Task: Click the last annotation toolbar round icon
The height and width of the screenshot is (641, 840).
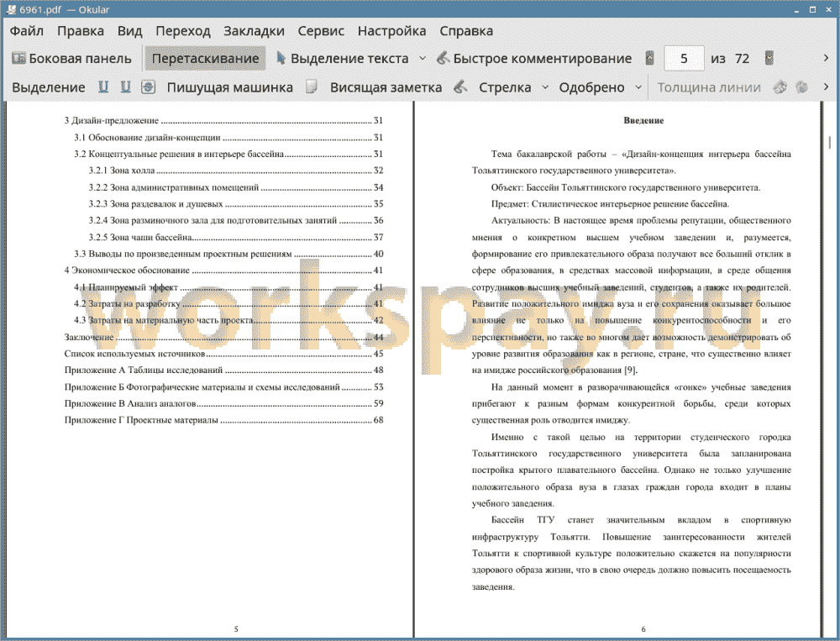Action: click(802, 87)
